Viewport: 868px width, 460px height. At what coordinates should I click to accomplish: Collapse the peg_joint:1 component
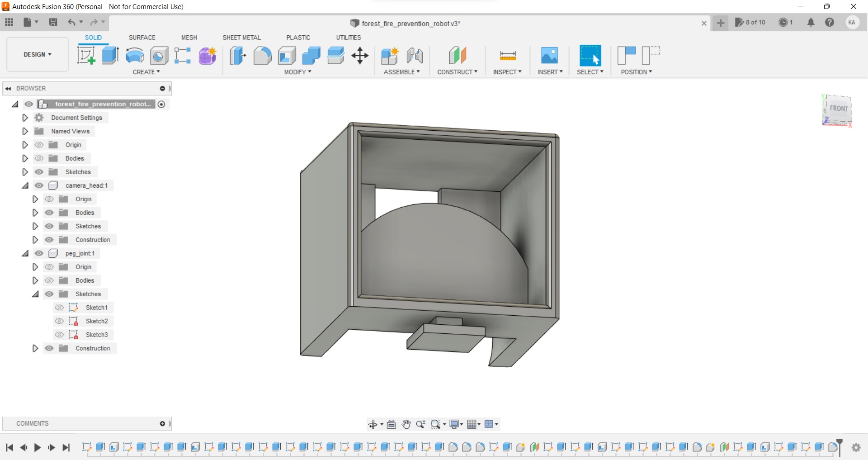tap(25, 253)
